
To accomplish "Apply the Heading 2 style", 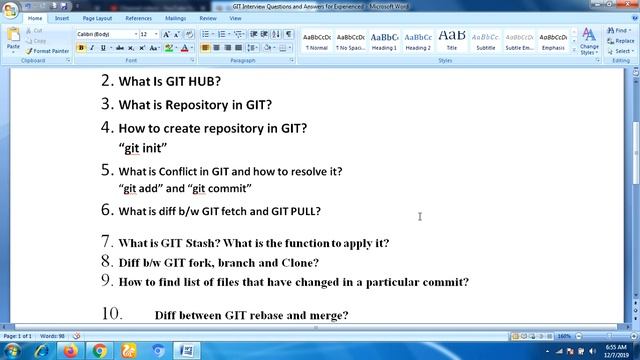I will (x=418, y=42).
